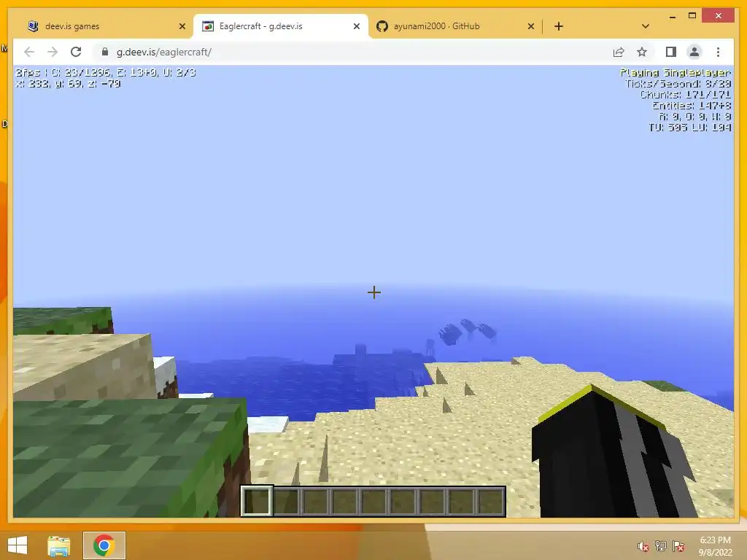
Task: Open the Chrome profile menu
Action: tap(694, 52)
